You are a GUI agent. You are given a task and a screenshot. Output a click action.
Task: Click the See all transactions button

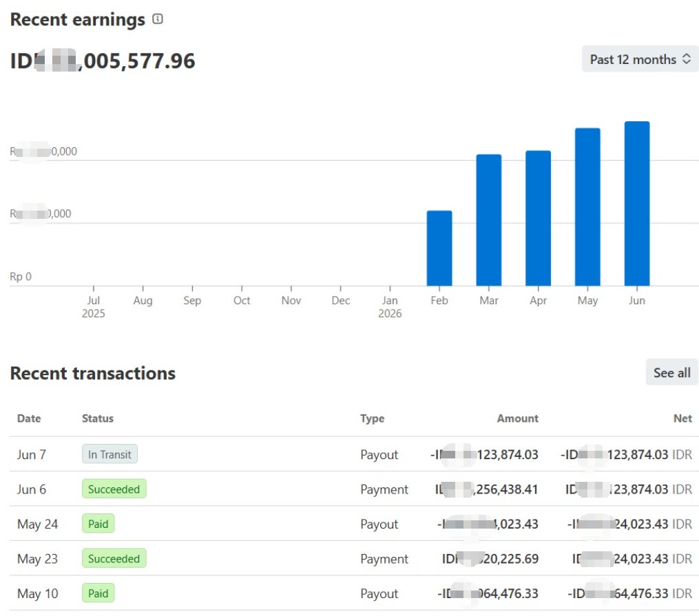pyautogui.click(x=671, y=372)
